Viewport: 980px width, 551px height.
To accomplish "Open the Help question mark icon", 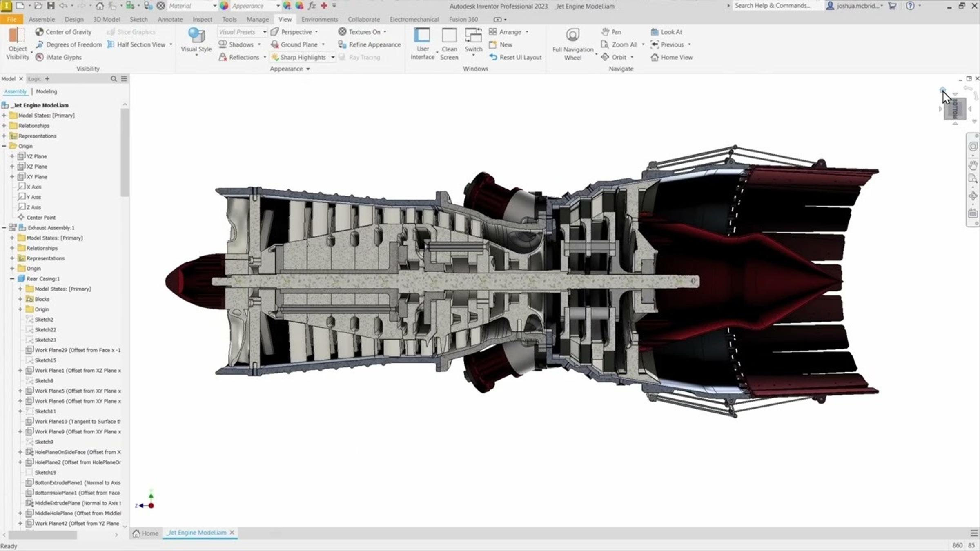I will [x=910, y=6].
